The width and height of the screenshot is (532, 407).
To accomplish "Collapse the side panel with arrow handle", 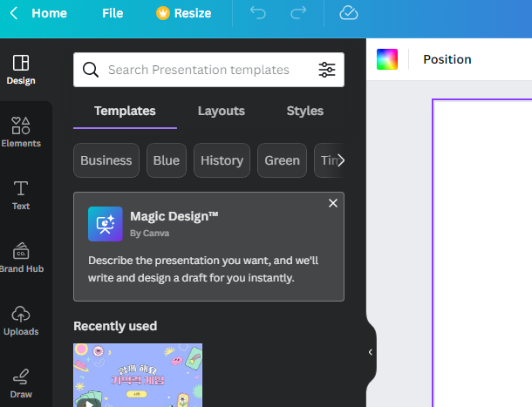I will 371,352.
